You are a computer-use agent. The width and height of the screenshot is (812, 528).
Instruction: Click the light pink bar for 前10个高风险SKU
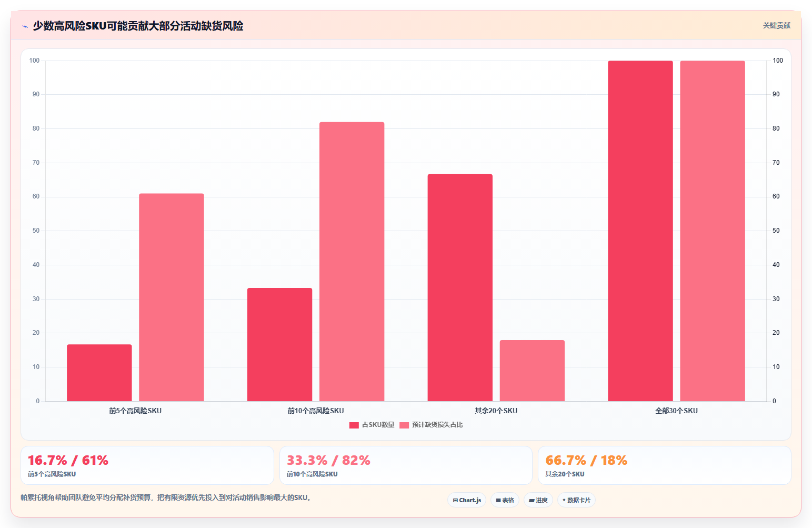(352, 262)
